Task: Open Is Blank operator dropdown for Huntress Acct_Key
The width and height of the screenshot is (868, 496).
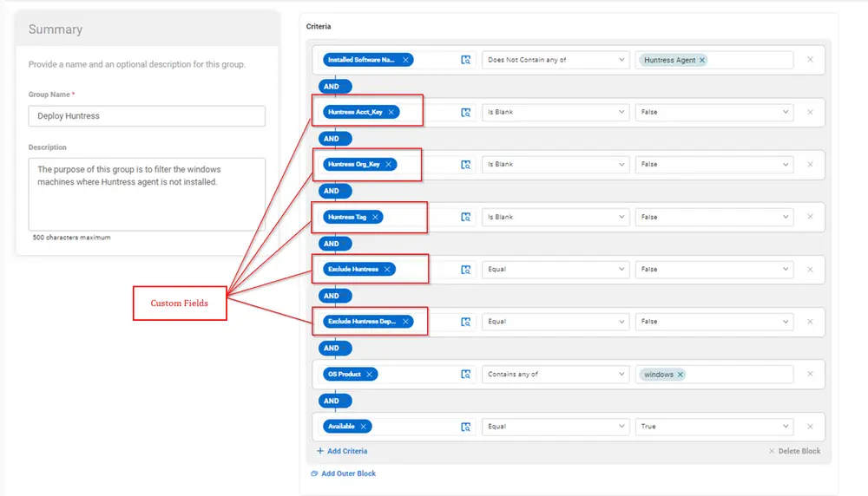Action: pos(556,112)
